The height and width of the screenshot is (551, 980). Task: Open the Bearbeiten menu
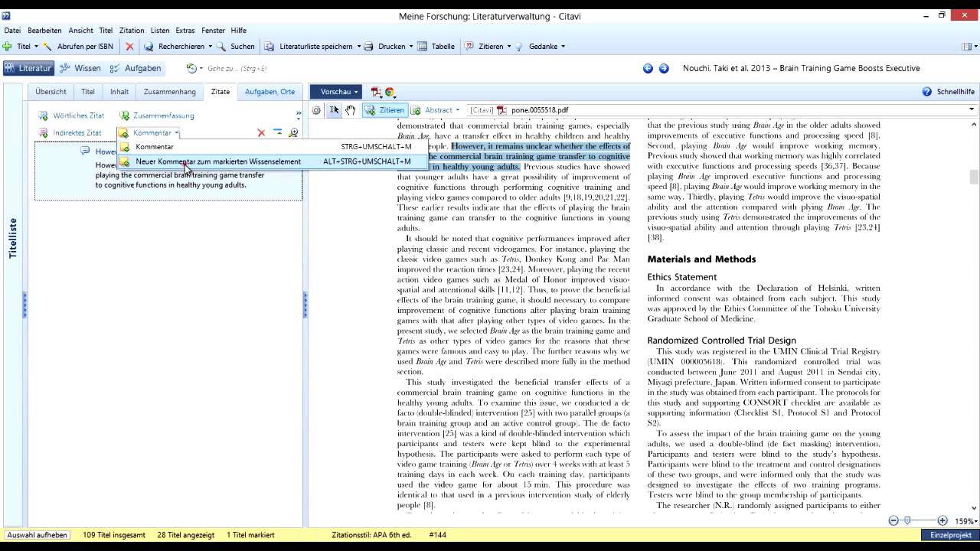point(44,31)
